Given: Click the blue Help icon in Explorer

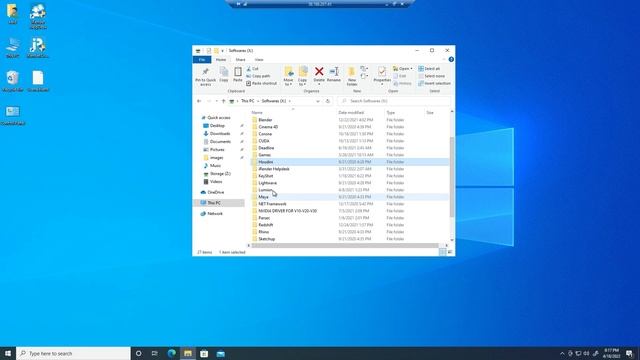Looking at the screenshot, I should point(451,60).
